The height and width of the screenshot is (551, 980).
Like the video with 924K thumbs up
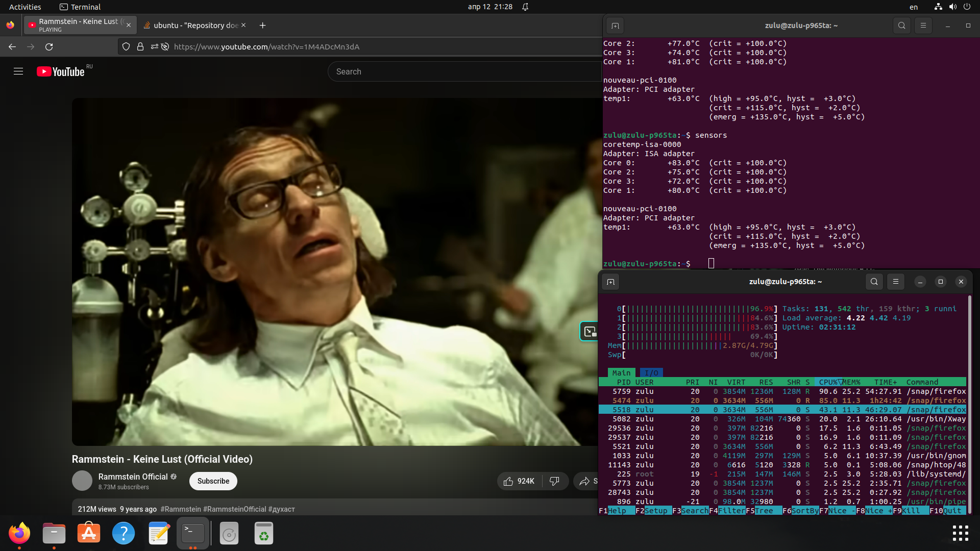(x=520, y=481)
